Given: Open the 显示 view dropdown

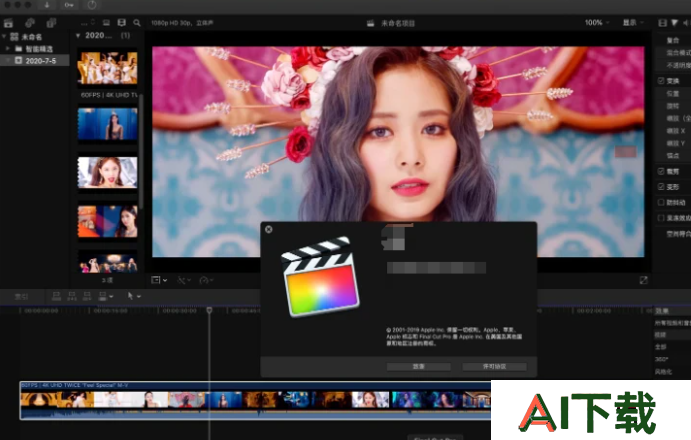Looking at the screenshot, I should (x=633, y=22).
